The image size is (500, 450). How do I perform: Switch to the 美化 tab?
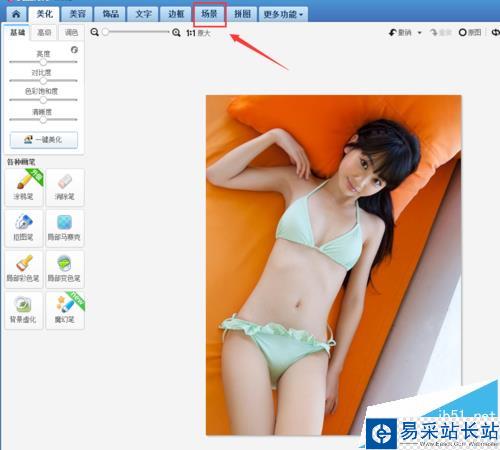coord(44,14)
